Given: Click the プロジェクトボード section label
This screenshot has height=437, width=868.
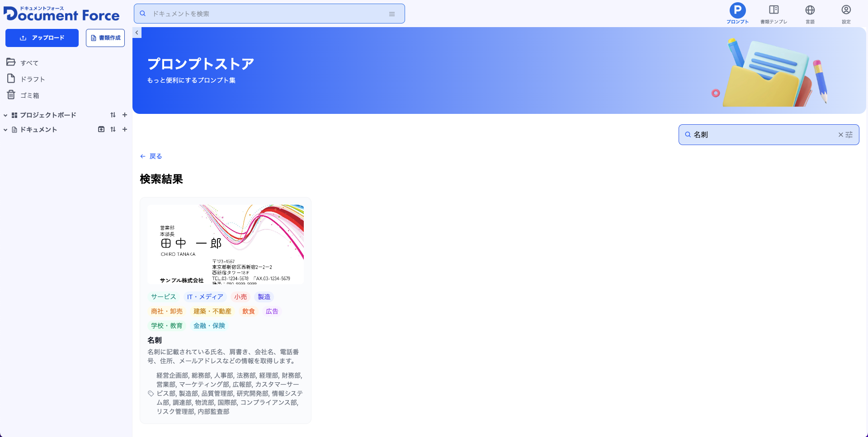Looking at the screenshot, I should [48, 115].
